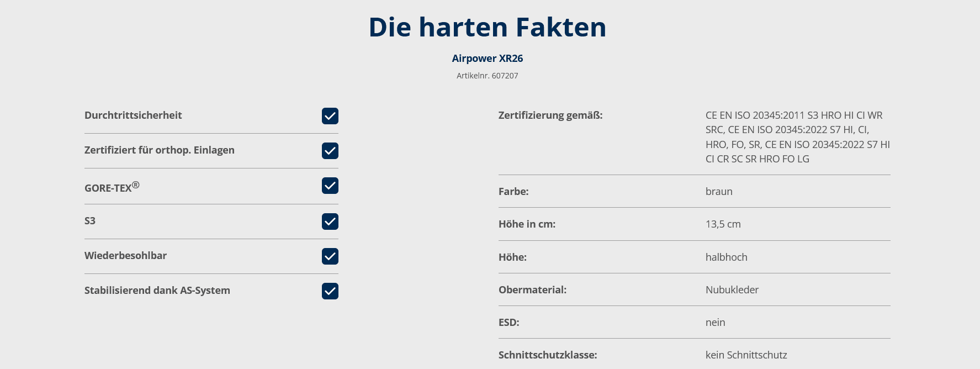Click the ESD value 'nein'
The image size is (980, 369).
point(716,323)
